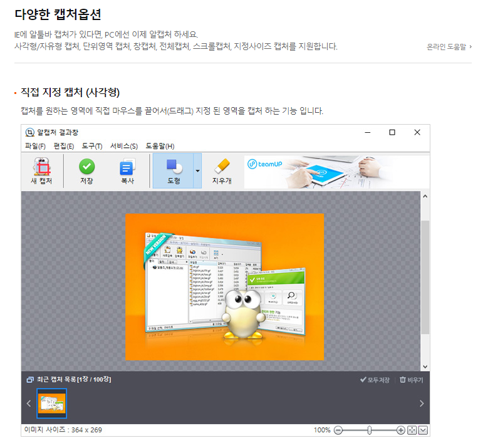Select the 도형 shape tool
483x448 pixels.
coord(174,170)
